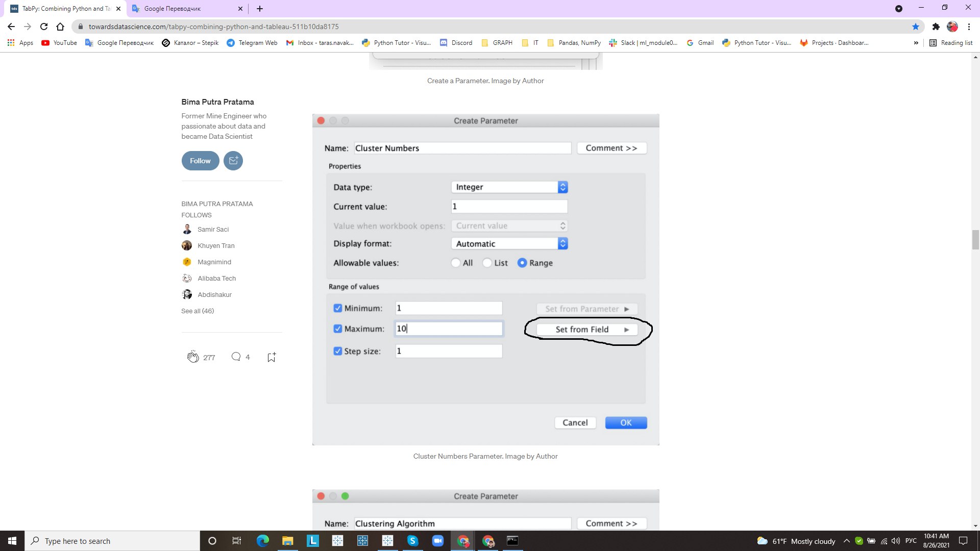Show more bookmarks via double chevron
The image size is (980, 551).
pos(916,43)
